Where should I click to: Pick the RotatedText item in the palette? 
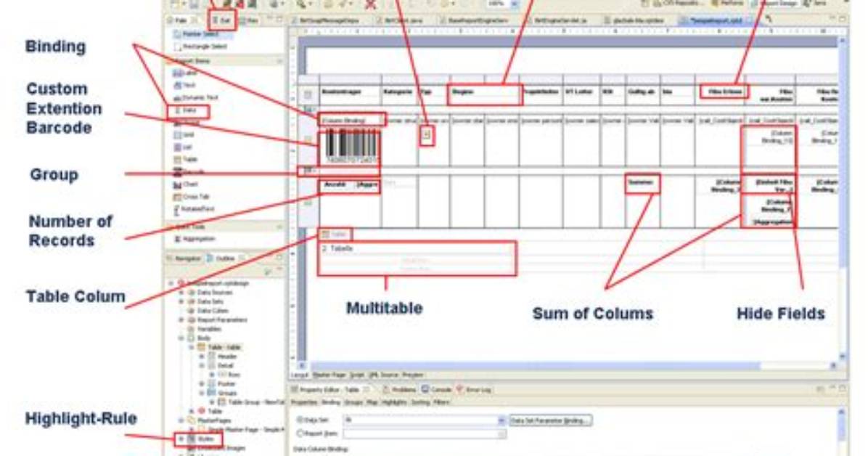194,209
